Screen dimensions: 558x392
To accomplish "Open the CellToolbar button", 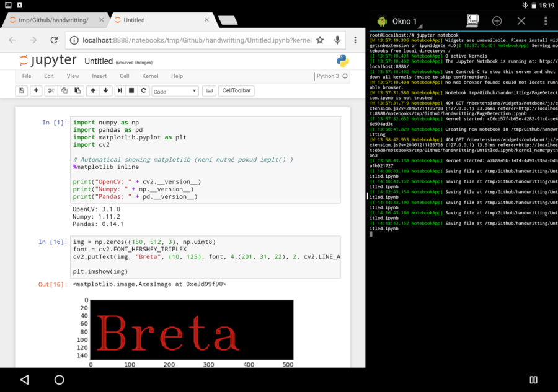I will [x=236, y=90].
